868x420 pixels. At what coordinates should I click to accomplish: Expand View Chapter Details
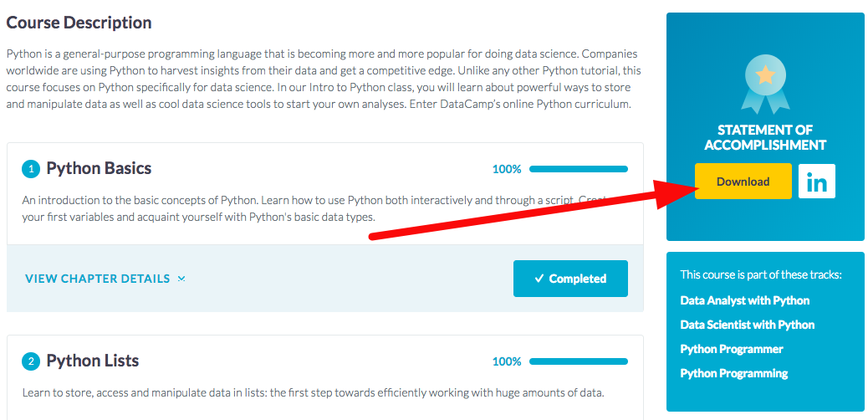point(105,279)
